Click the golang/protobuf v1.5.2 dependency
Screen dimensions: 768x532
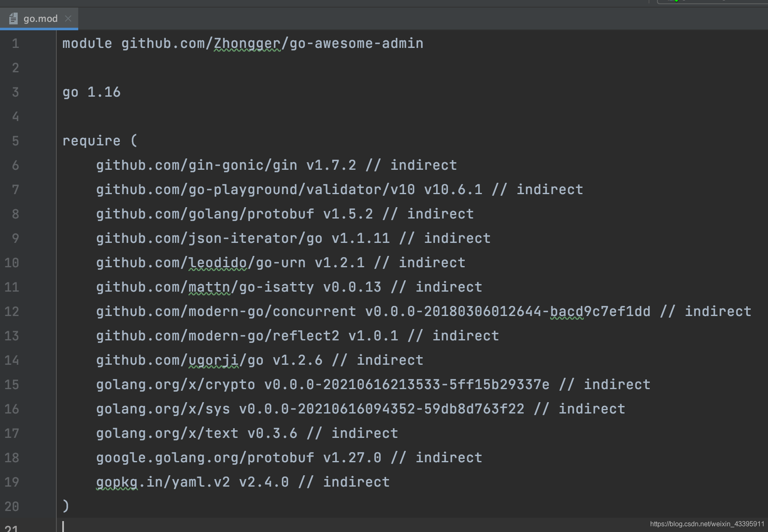tap(285, 214)
